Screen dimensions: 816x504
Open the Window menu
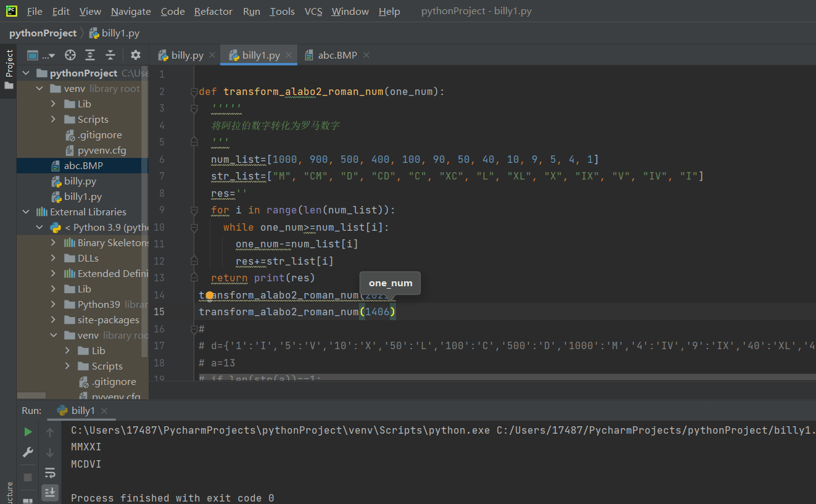click(351, 11)
